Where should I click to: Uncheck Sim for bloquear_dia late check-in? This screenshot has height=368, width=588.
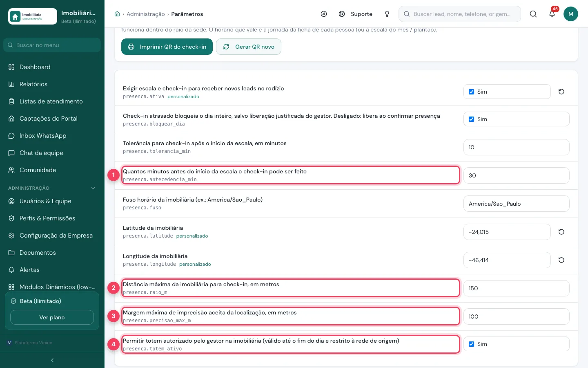tap(472, 119)
